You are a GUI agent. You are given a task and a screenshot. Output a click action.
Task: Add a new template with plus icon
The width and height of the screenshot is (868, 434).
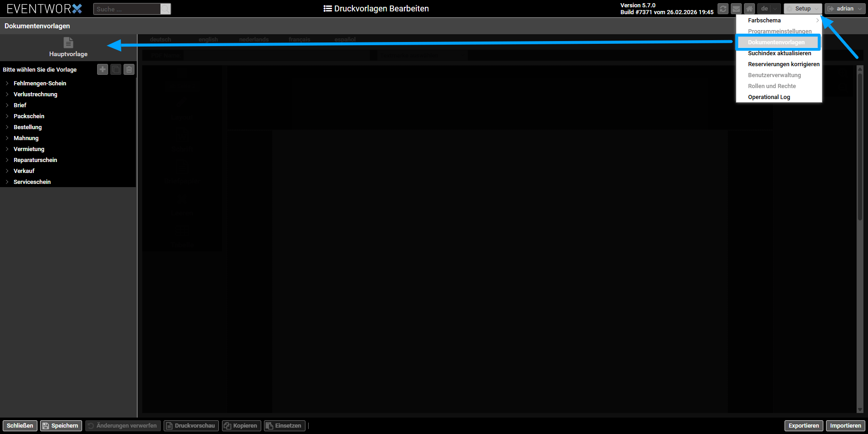[103, 69]
